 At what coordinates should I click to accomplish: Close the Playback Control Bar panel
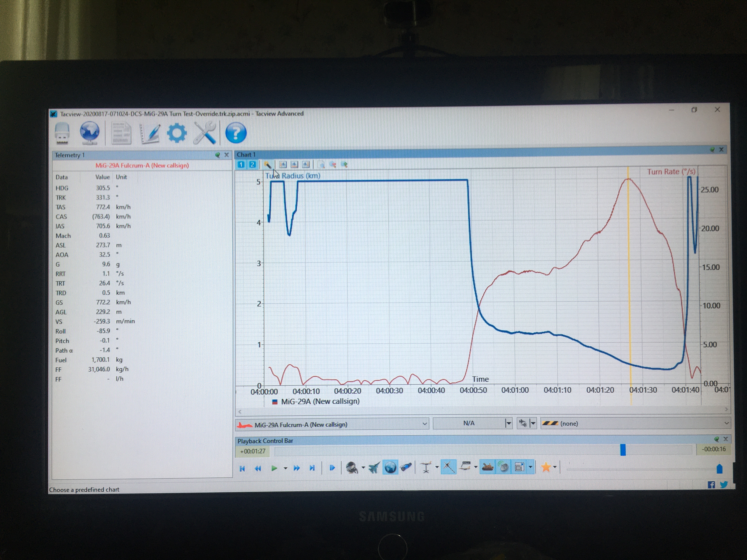(726, 439)
